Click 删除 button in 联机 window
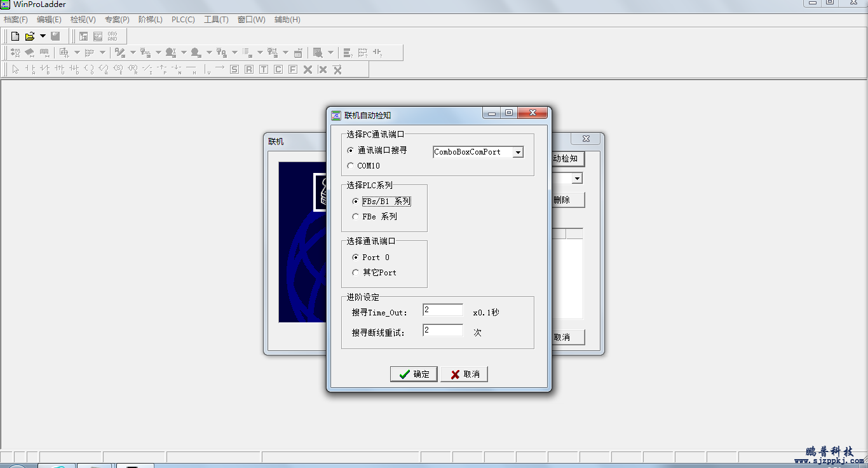 (x=567, y=200)
